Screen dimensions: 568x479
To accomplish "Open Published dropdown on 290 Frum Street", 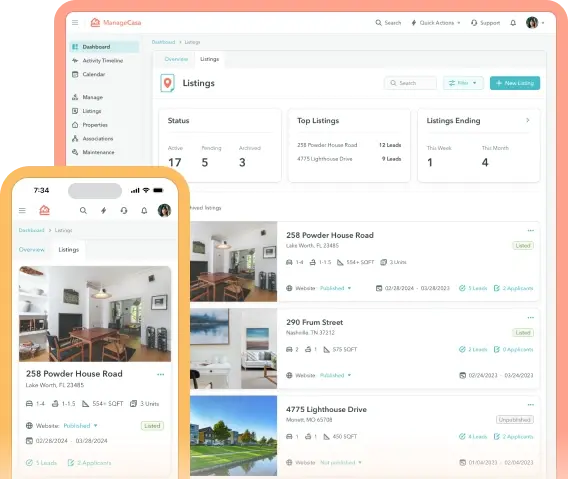I will [335, 375].
